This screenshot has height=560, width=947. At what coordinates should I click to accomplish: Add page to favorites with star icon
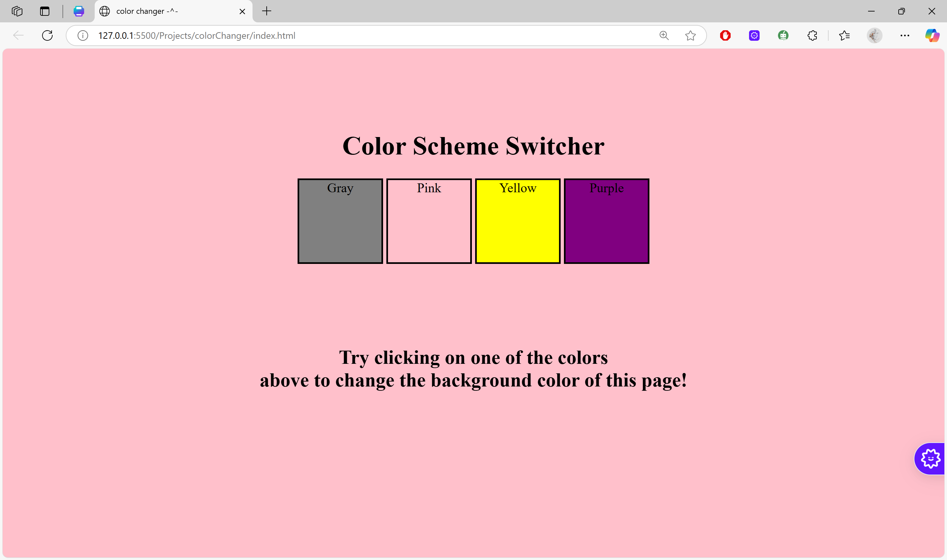click(690, 35)
